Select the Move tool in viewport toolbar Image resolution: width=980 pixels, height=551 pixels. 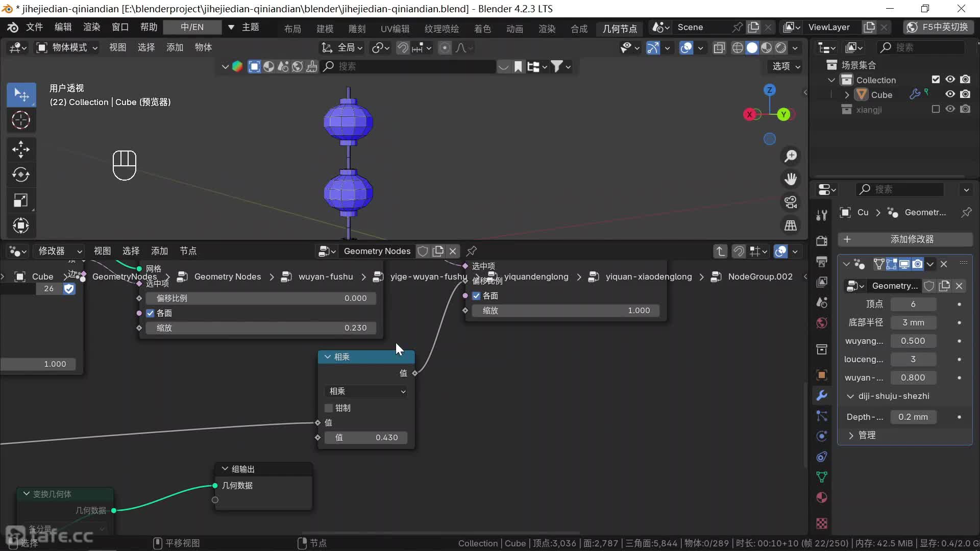20,149
